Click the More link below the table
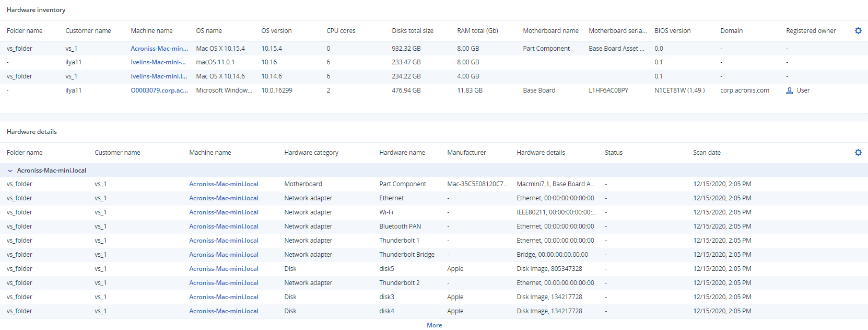Viewport: 868px width, 330px height. point(434,325)
